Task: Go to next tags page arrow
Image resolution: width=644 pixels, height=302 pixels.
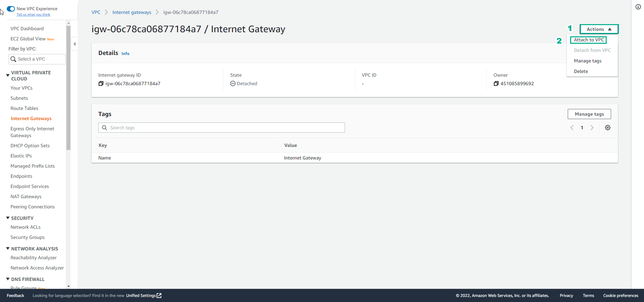Action: (592, 128)
